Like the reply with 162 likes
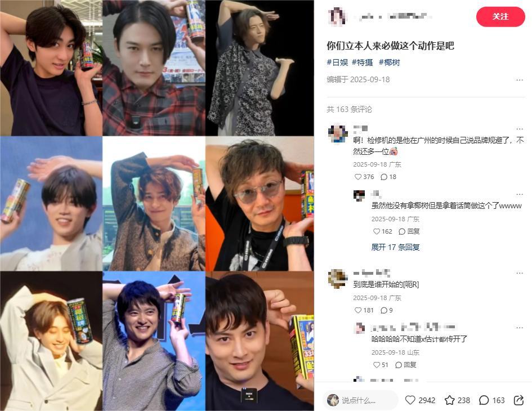This screenshot has height=411, width=532. point(376,231)
